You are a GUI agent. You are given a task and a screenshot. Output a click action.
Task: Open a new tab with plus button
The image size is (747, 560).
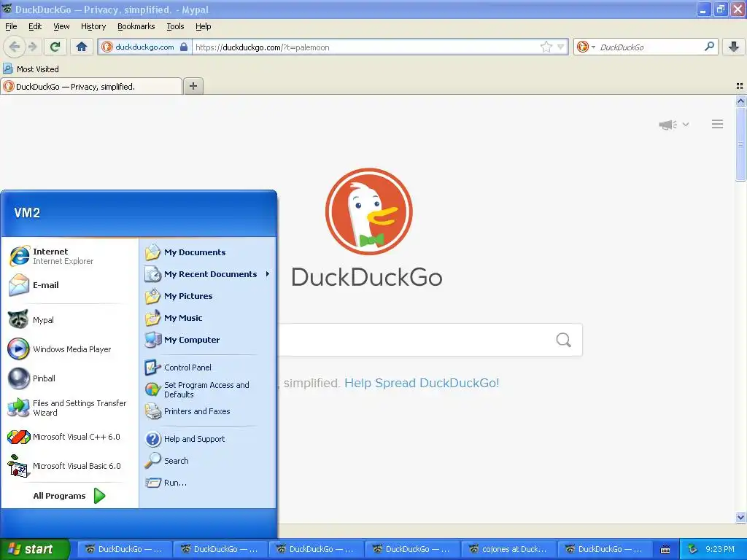[193, 86]
